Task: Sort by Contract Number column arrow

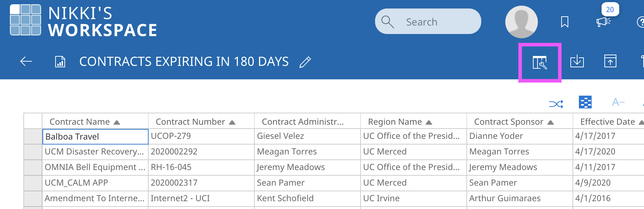Action: click(x=232, y=123)
